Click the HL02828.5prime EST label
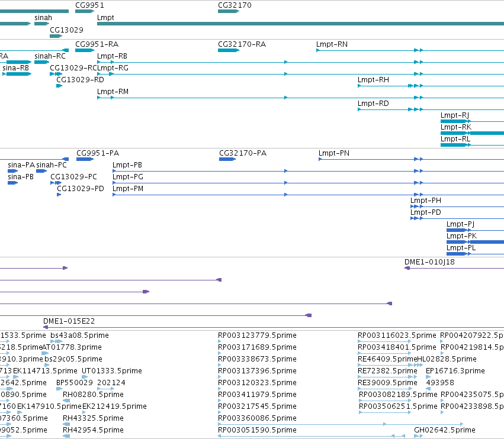 click(x=447, y=359)
